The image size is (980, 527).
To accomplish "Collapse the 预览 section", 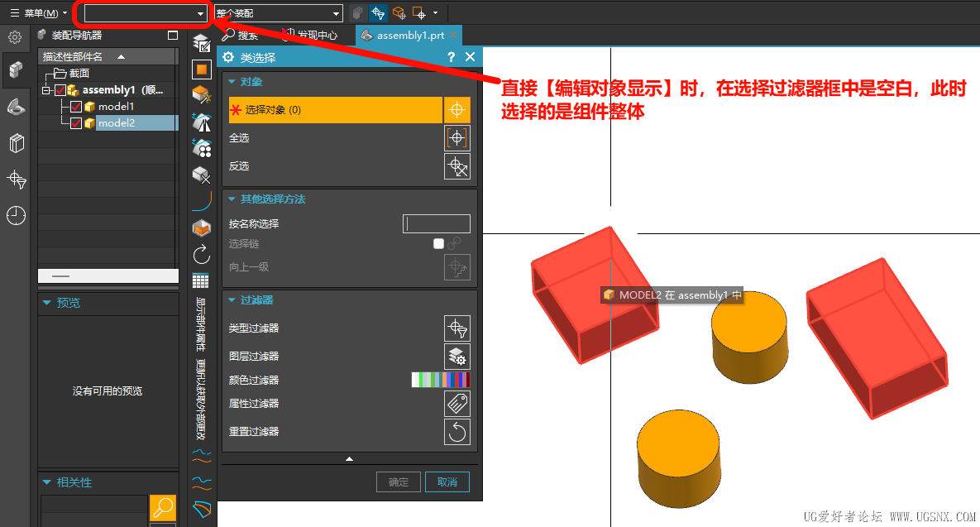I will point(47,303).
